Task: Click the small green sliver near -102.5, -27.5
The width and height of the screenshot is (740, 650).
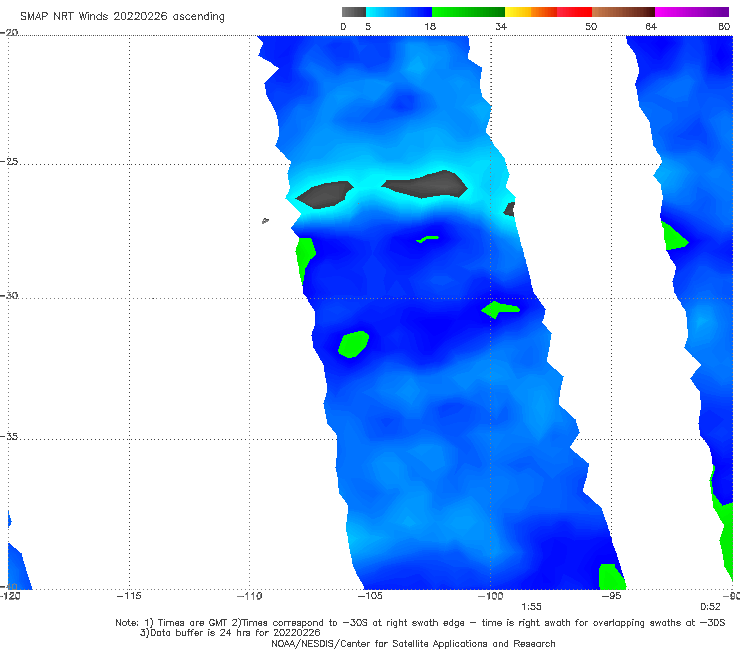Action: pos(428,239)
